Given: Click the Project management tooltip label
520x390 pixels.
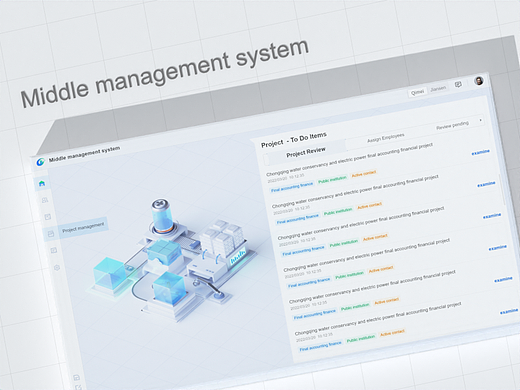Looking at the screenshot, I should click(83, 228).
